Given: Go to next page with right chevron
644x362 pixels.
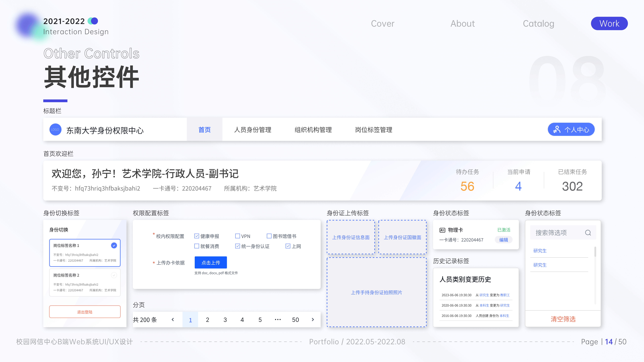Looking at the screenshot, I should pyautogui.click(x=313, y=320).
